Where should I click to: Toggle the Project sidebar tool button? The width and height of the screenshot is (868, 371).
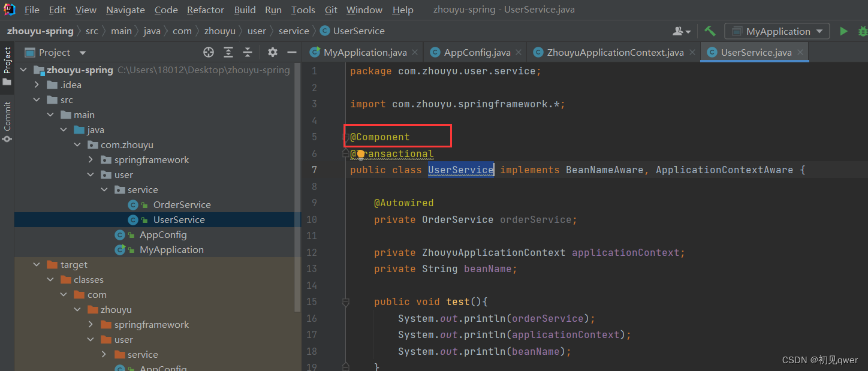pyautogui.click(x=7, y=66)
